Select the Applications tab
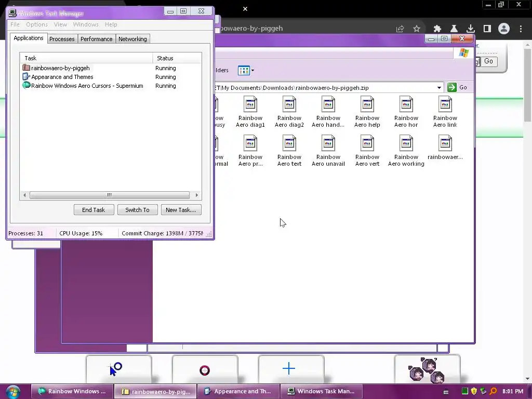Viewport: 532px width, 399px height. pos(29,38)
